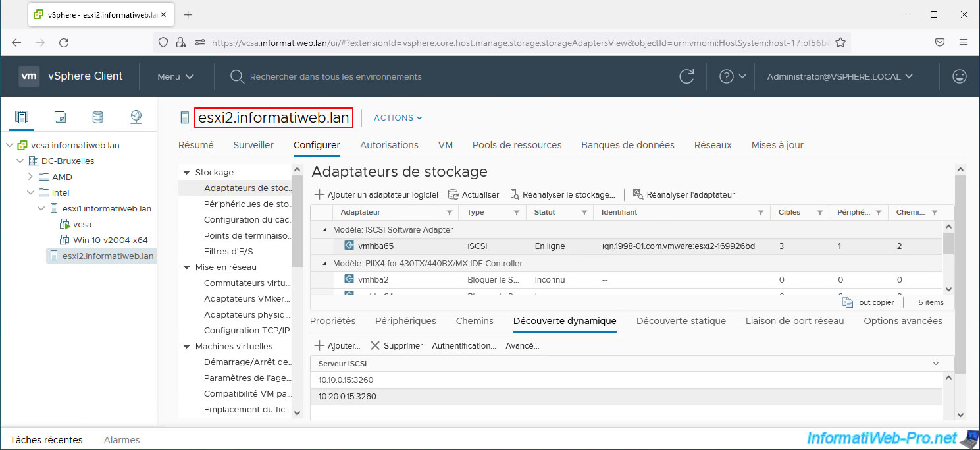Click Ajouter un adaptateur logiciel

tap(376, 194)
